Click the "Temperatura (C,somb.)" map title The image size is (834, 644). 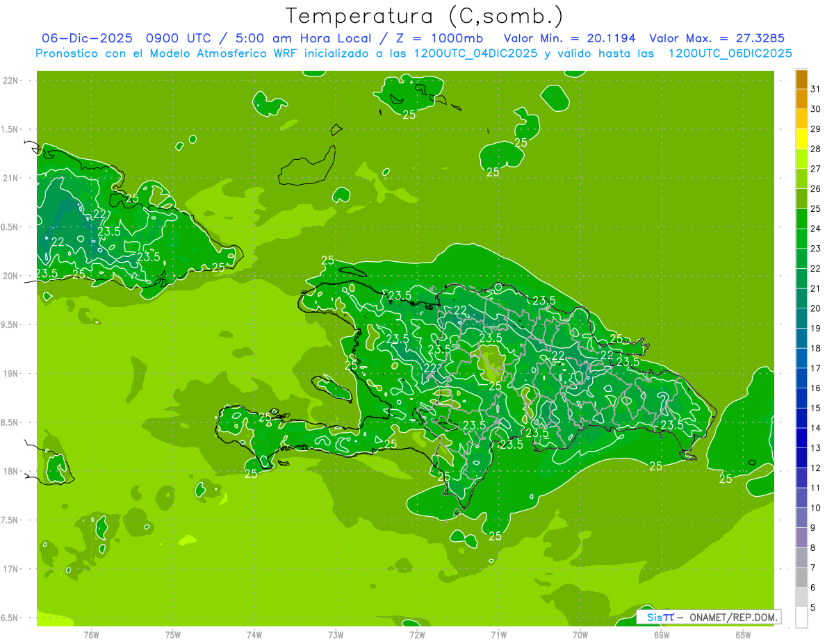(424, 16)
